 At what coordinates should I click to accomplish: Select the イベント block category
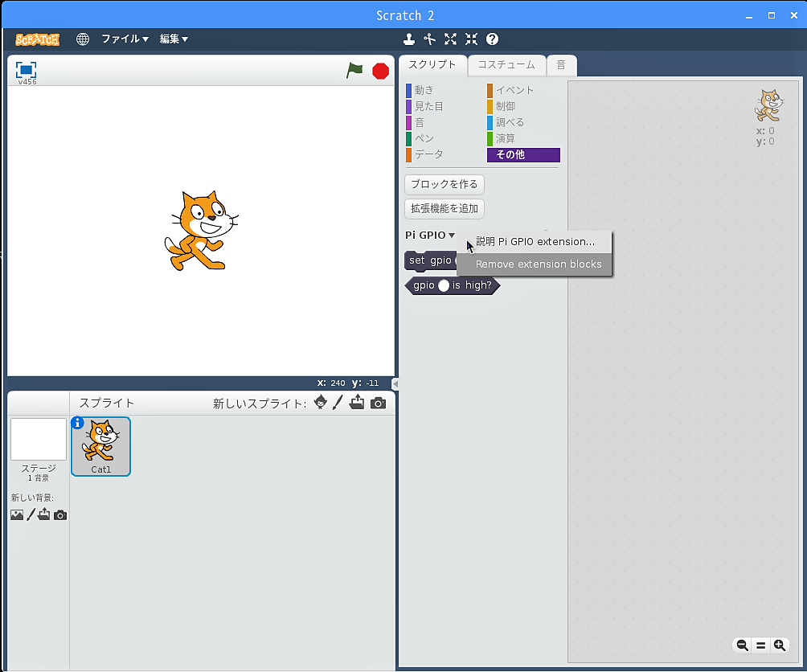(514, 90)
